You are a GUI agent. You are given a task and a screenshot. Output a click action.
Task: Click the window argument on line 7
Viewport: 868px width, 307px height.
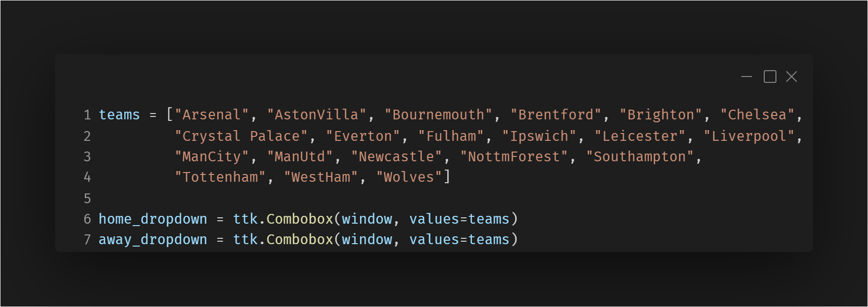(x=367, y=240)
